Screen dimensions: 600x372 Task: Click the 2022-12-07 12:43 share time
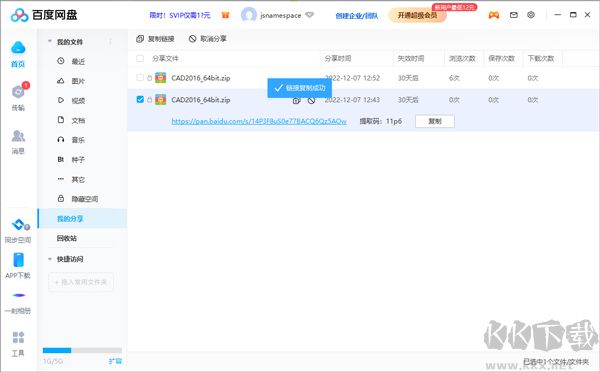352,100
